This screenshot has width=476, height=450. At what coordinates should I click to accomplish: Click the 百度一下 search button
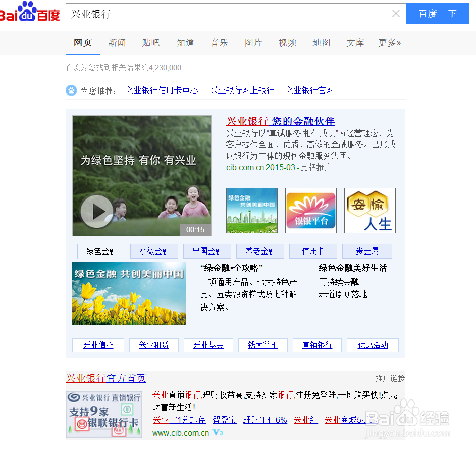(438, 14)
